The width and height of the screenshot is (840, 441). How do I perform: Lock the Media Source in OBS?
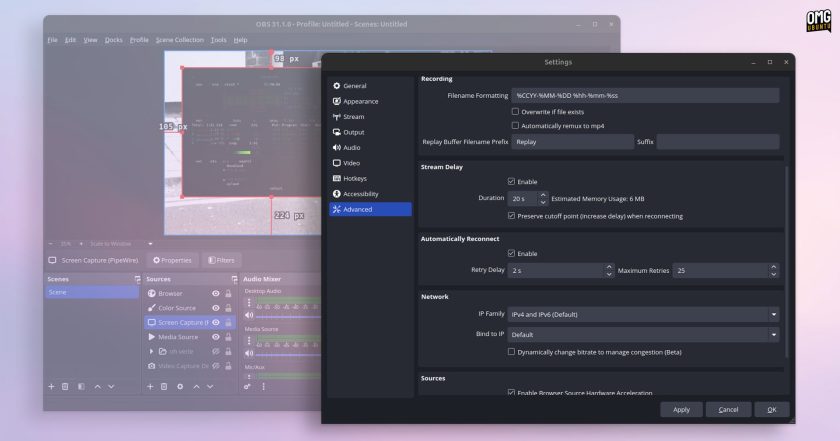(x=228, y=337)
